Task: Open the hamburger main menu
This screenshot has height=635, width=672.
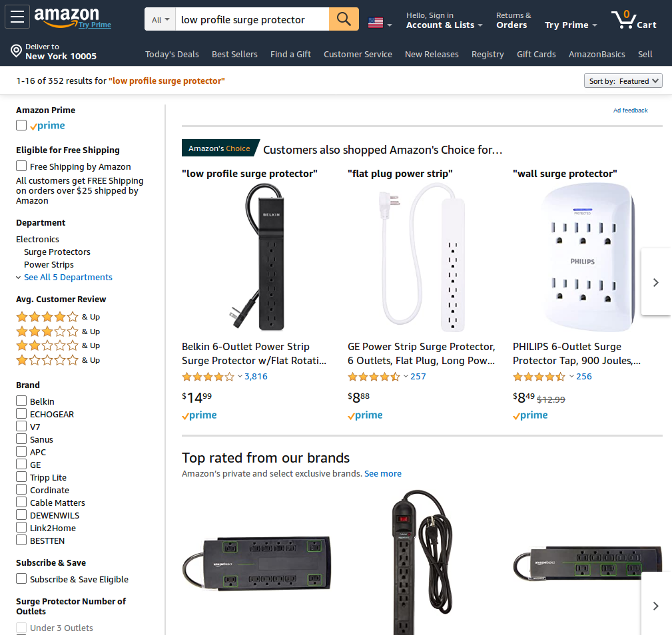Action: point(17,17)
